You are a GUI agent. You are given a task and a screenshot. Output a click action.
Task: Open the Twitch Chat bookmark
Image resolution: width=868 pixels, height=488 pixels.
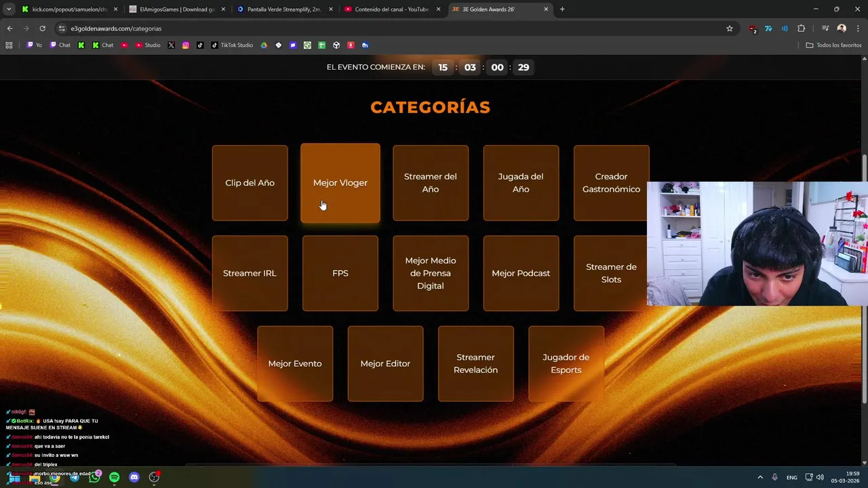pos(60,45)
